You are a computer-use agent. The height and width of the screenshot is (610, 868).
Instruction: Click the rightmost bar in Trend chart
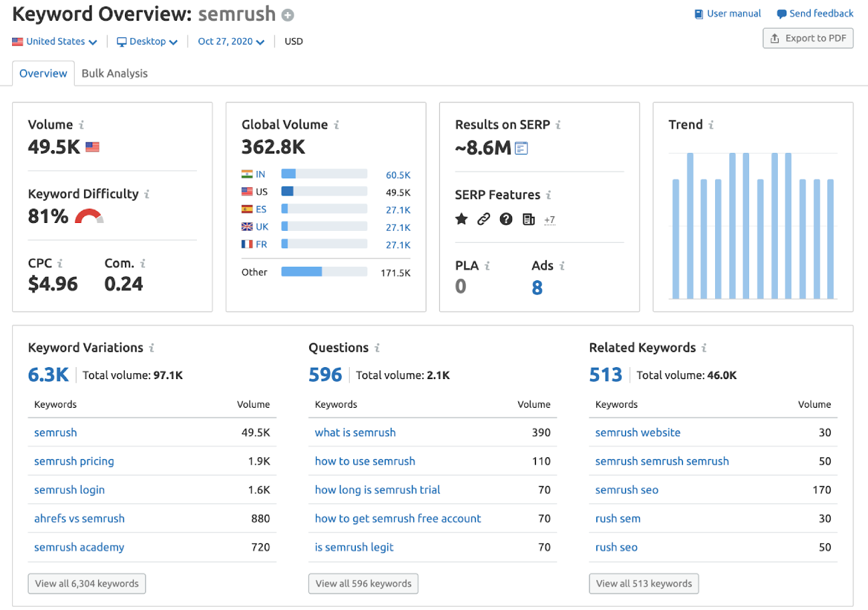point(831,239)
